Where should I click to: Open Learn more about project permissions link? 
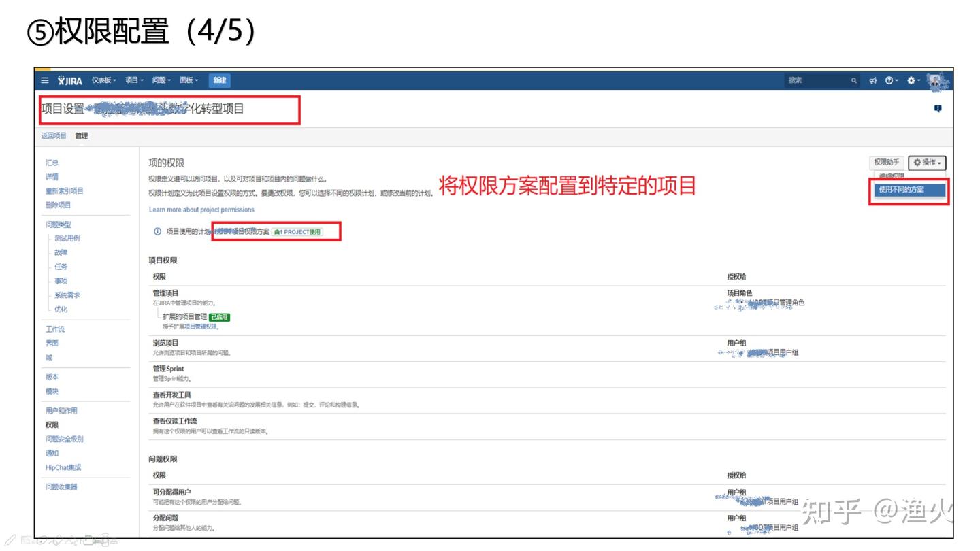pos(201,210)
